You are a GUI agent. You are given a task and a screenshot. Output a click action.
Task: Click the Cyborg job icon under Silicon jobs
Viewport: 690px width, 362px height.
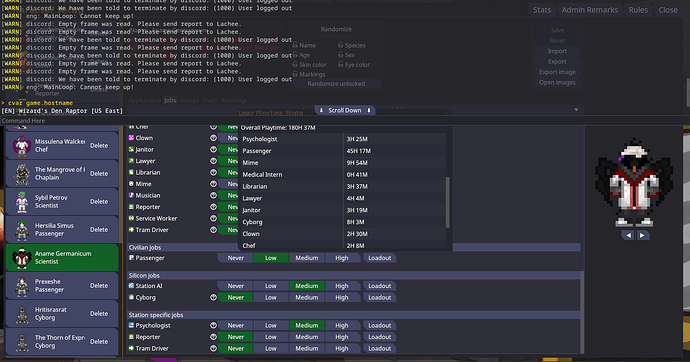point(131,297)
